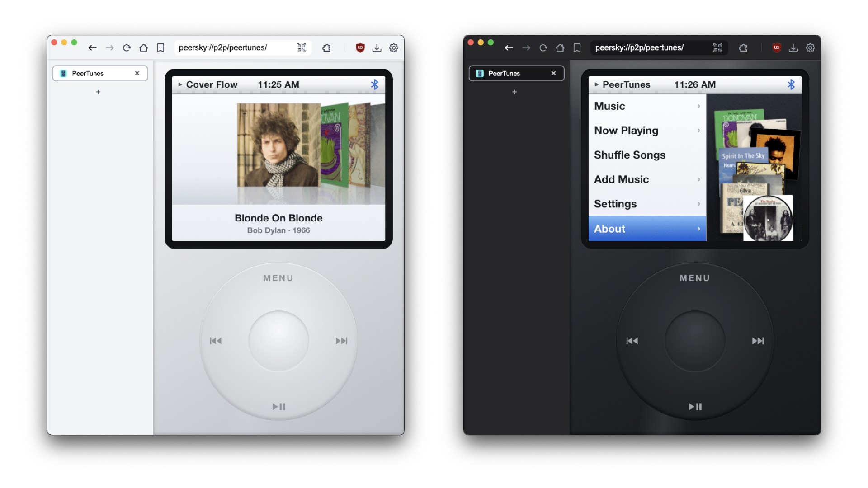
Task: Select PeerTunes tab in light window
Action: pos(100,73)
